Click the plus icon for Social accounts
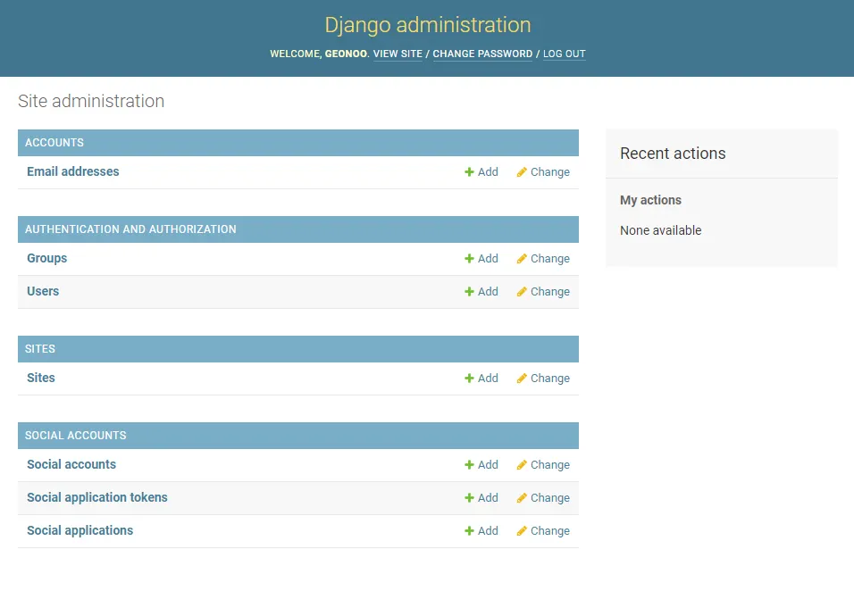The height and width of the screenshot is (616, 854). coord(469,465)
